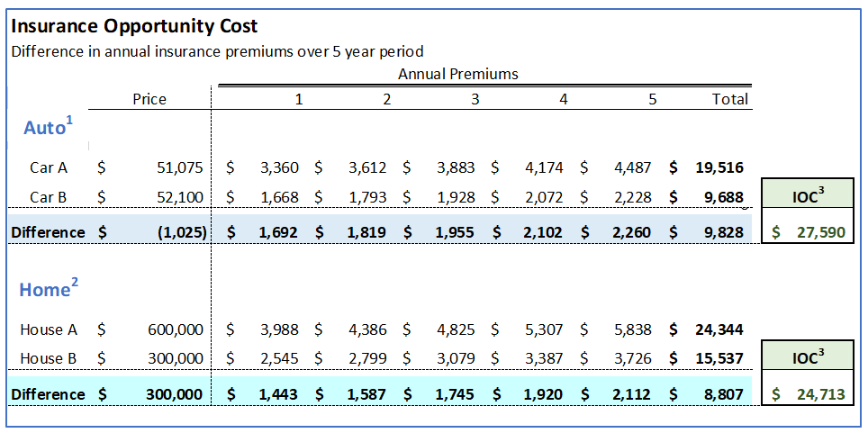Click the Annual Premiums column group header
Image resolution: width=868 pixels, height=433 pixels.
click(457, 74)
